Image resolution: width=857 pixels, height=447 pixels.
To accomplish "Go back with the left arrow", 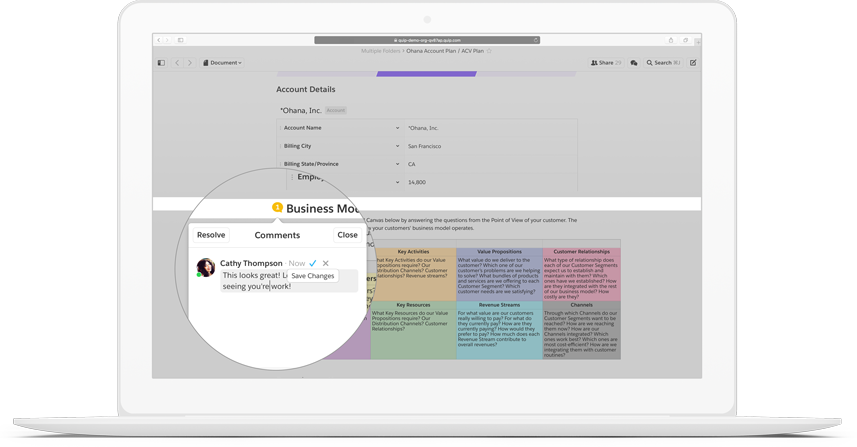I will pyautogui.click(x=177, y=63).
